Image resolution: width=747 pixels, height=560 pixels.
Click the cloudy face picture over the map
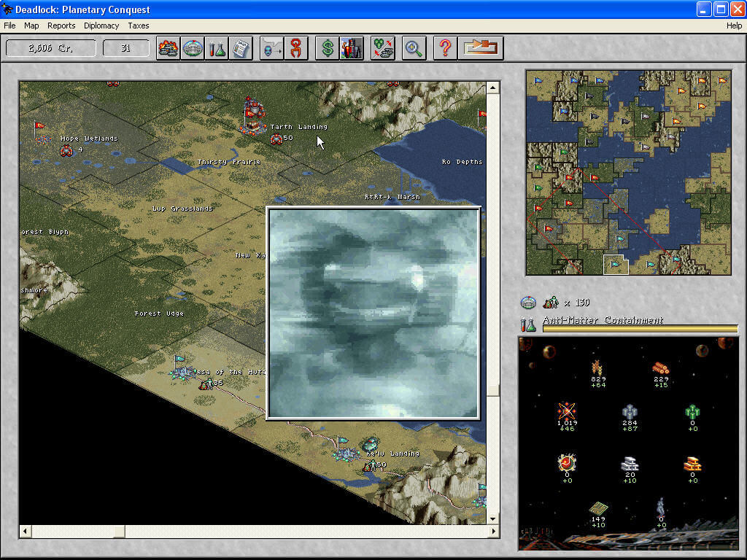click(373, 314)
